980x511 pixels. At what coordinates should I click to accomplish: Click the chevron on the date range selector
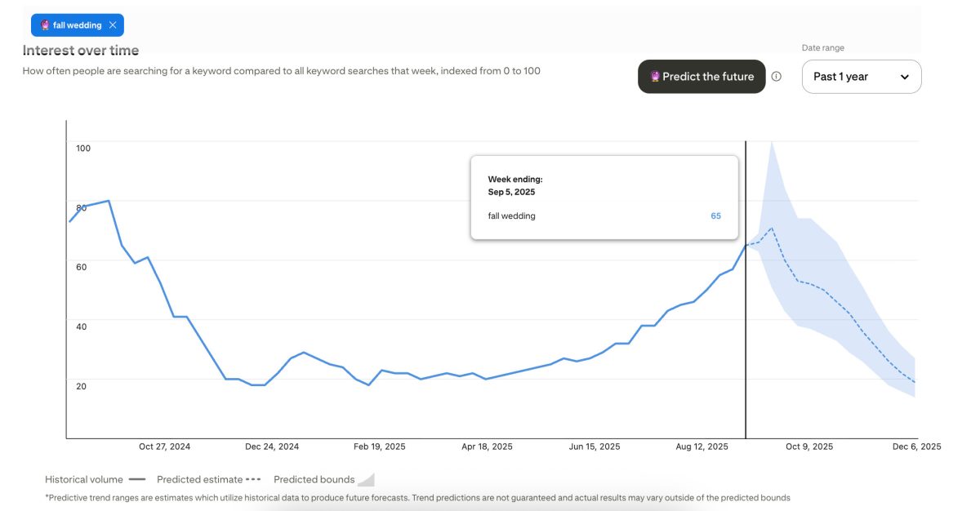[x=905, y=76]
